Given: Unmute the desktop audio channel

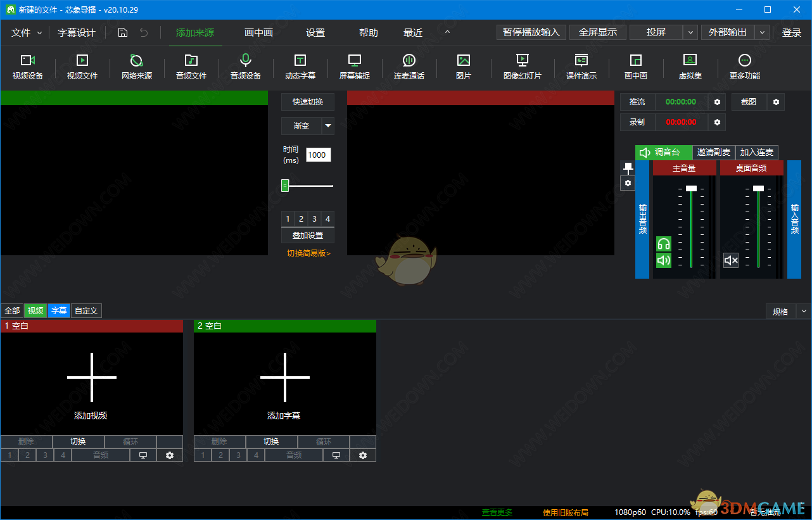Looking at the screenshot, I should point(731,260).
